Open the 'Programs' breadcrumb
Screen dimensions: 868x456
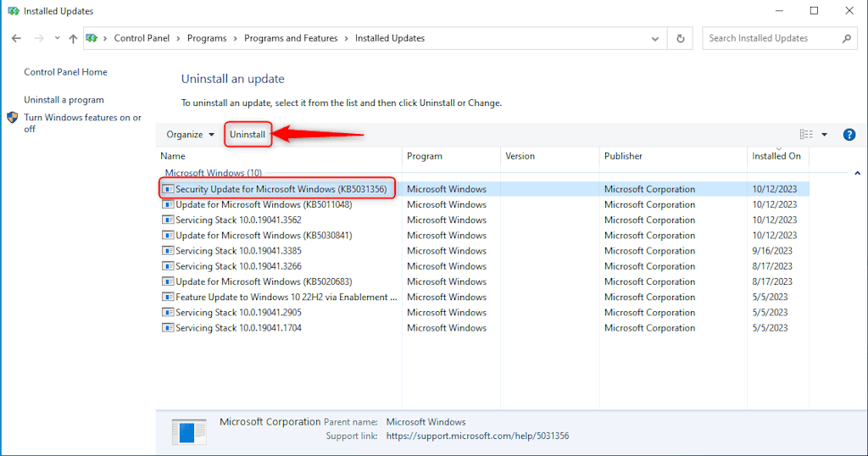point(207,38)
